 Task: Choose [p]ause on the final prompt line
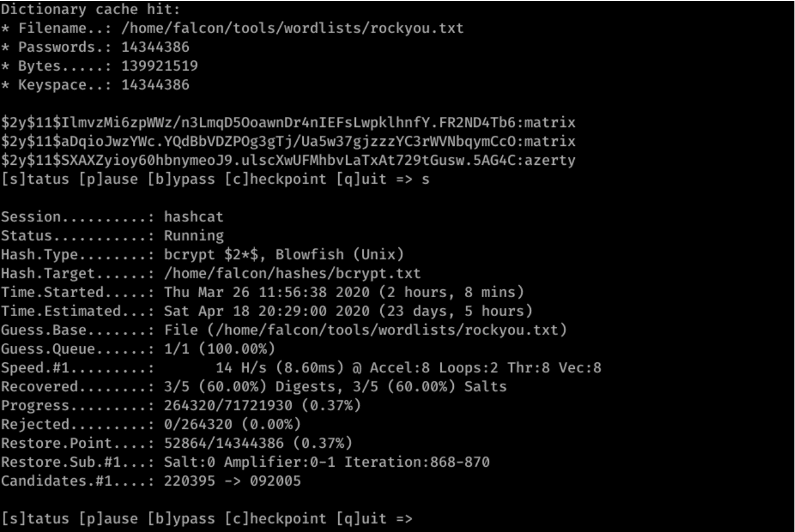point(108,519)
